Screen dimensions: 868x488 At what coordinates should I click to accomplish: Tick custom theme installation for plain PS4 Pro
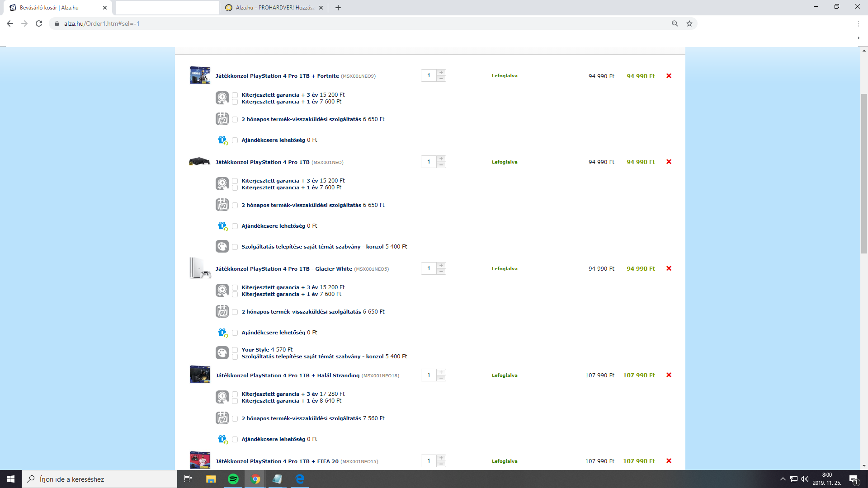click(x=235, y=247)
